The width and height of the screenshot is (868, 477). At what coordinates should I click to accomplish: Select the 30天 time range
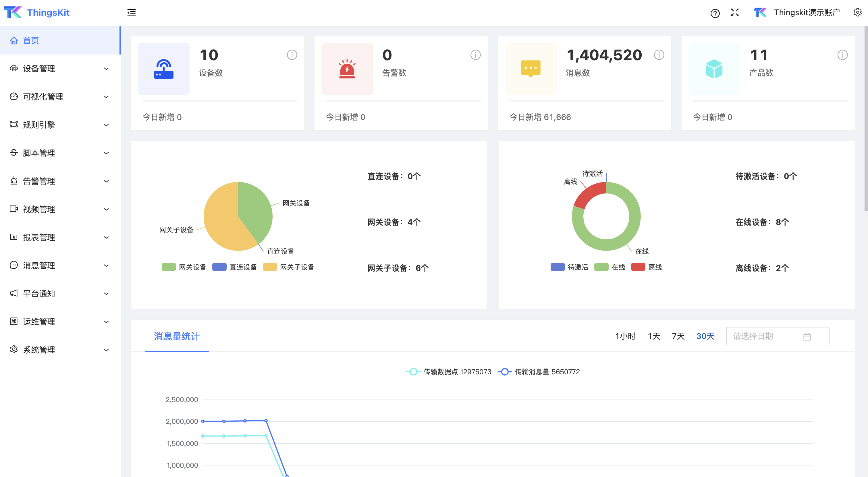tap(705, 336)
